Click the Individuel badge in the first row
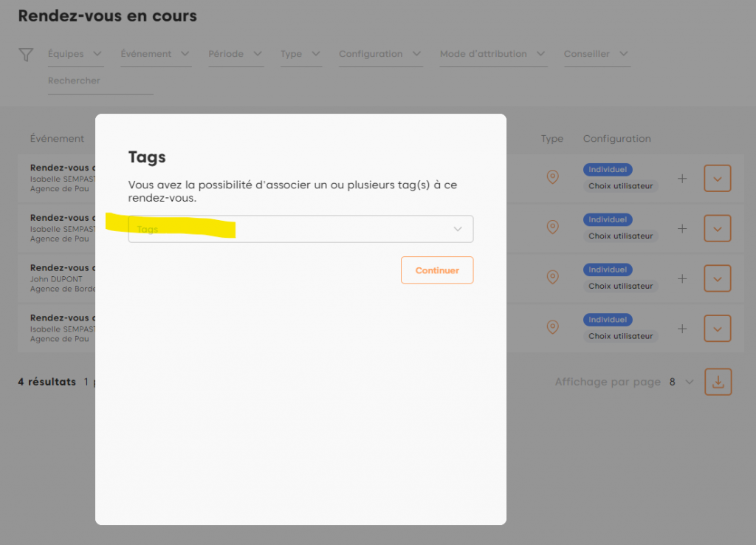The width and height of the screenshot is (756, 545). coord(608,170)
